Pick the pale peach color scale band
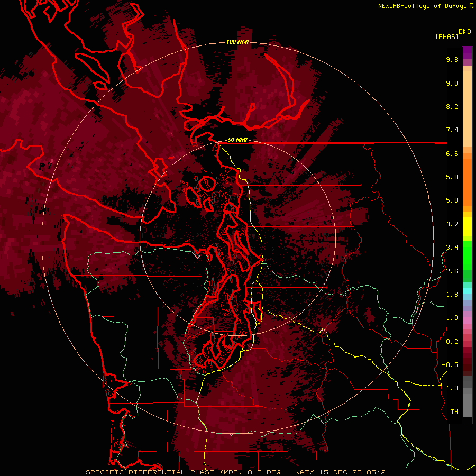Image resolution: width=476 pixels, height=476 pixels. (x=467, y=108)
